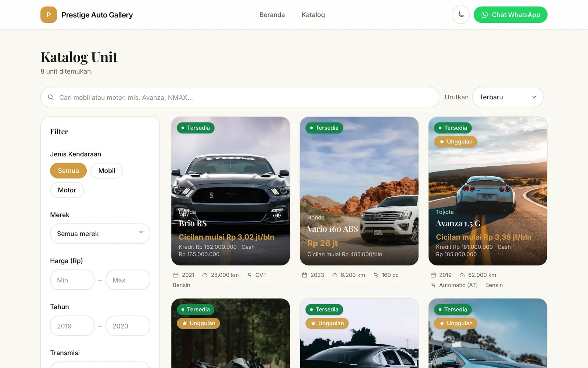Open the Katalog menu item
Viewport: 588px width, 368px height.
click(313, 15)
